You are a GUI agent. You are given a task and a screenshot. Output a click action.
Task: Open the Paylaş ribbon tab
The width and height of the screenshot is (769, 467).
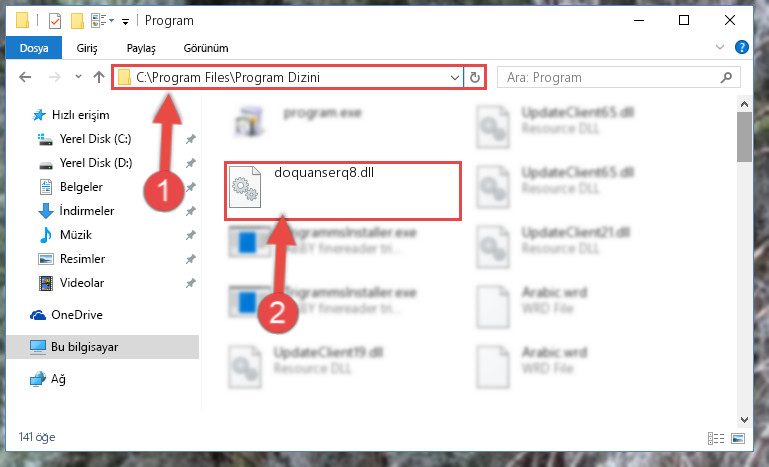[141, 48]
